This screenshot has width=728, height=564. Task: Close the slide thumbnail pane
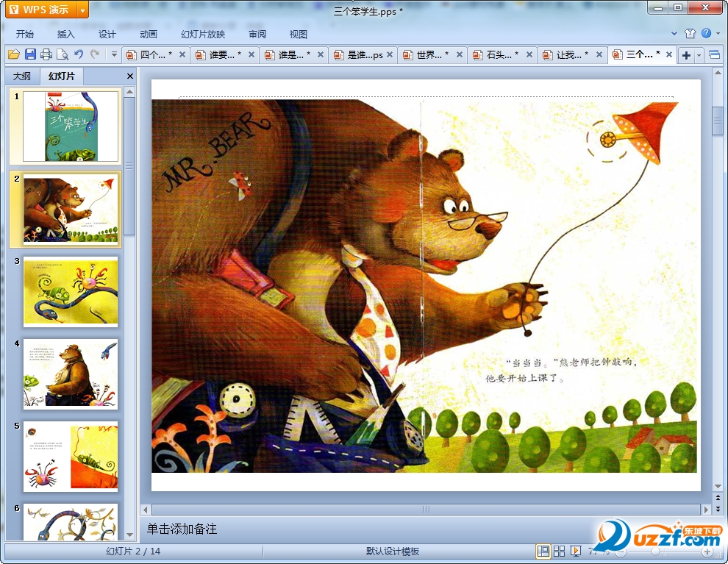pyautogui.click(x=130, y=76)
